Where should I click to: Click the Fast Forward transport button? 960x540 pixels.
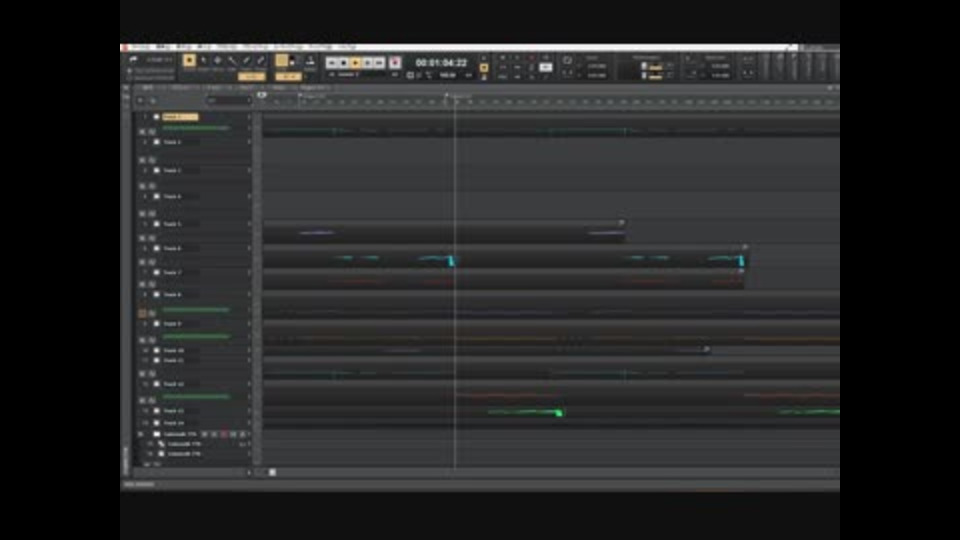coord(379,62)
